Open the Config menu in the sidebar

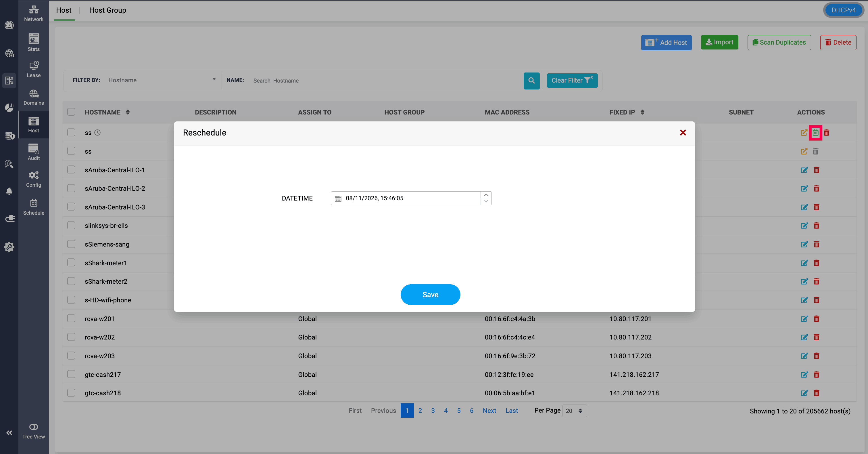click(34, 180)
